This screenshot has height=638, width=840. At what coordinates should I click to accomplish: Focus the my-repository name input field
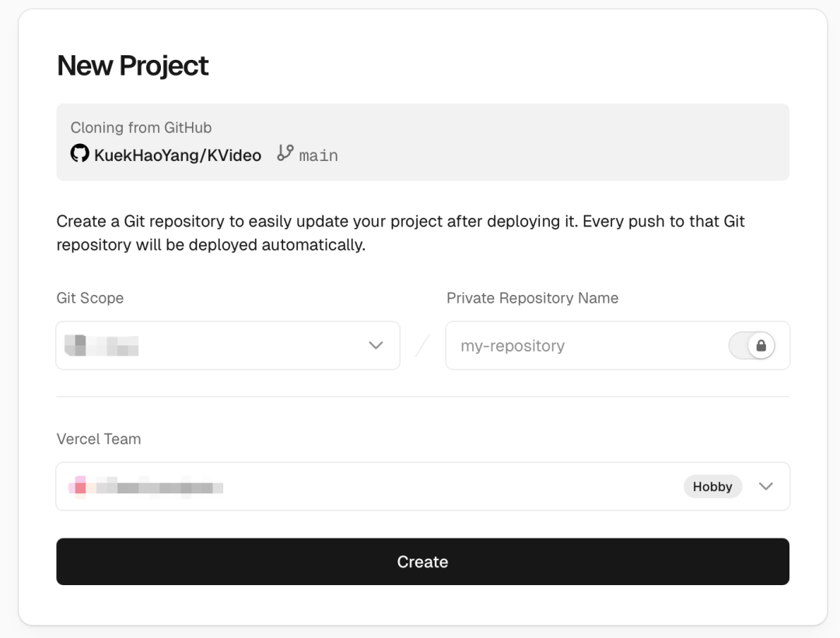(x=583, y=345)
